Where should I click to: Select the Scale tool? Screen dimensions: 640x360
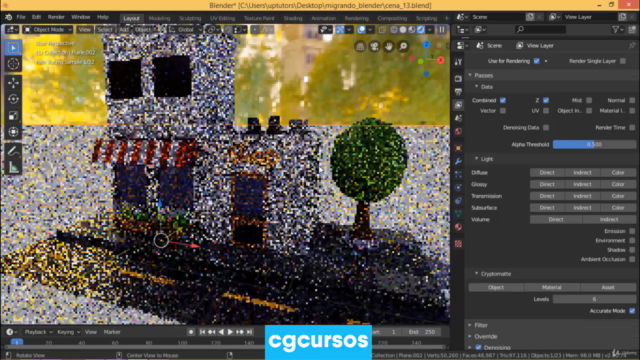click(x=13, y=116)
